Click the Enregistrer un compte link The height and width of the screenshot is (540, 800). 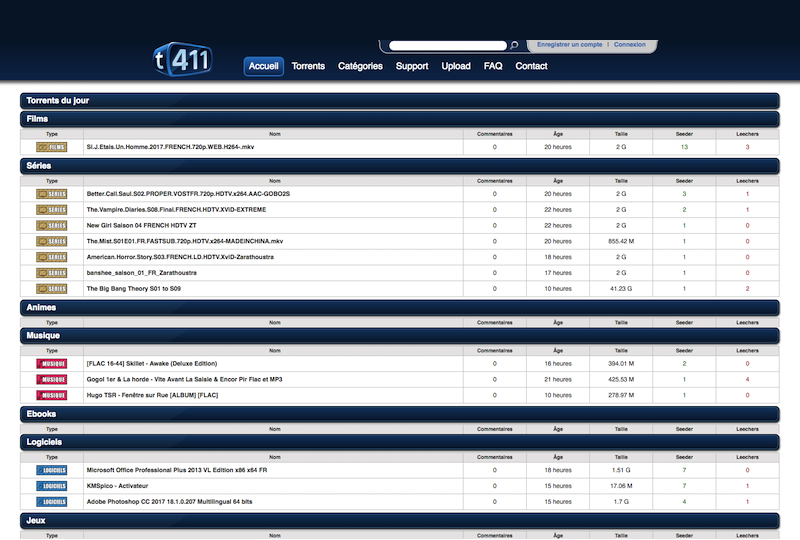point(570,44)
